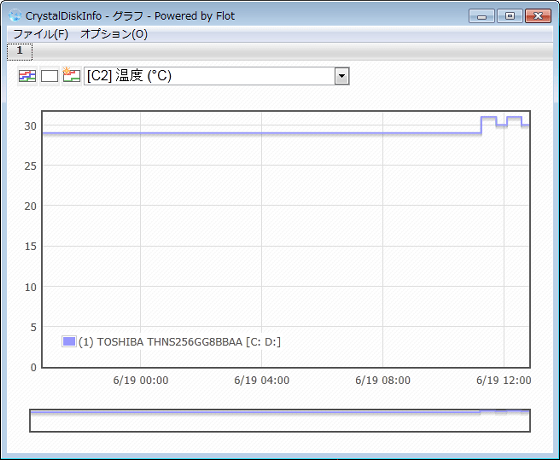The height and width of the screenshot is (460, 560).
Task: Select disk tab 1
Action: (x=20, y=51)
